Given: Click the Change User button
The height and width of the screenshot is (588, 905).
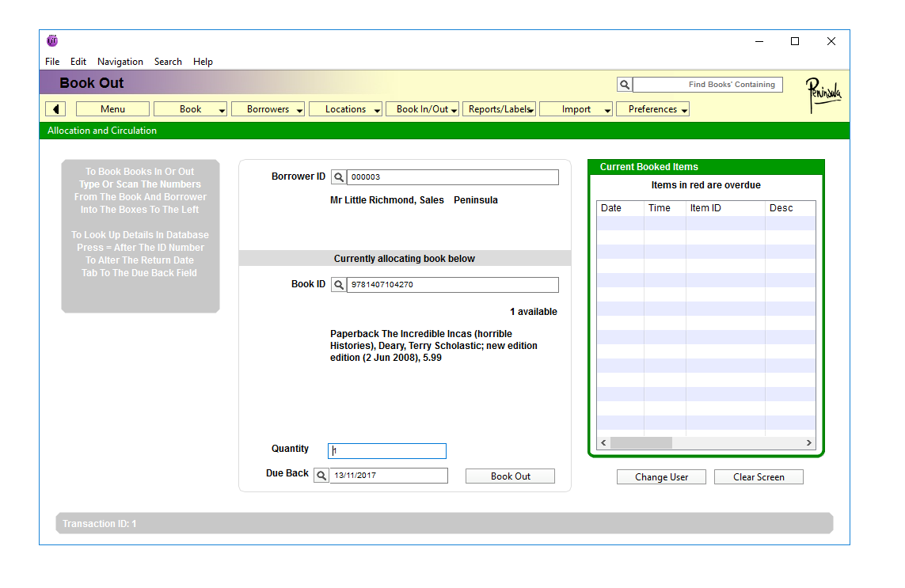Looking at the screenshot, I should (661, 477).
